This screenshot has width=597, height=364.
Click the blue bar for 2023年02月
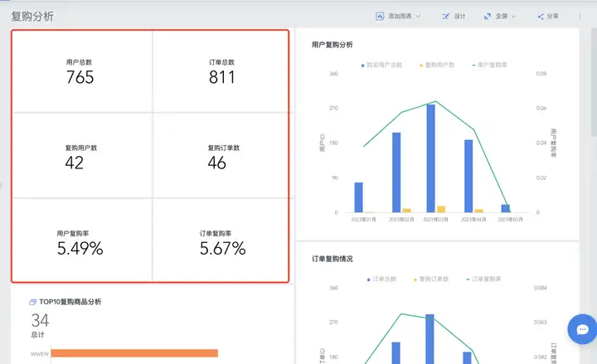click(396, 172)
